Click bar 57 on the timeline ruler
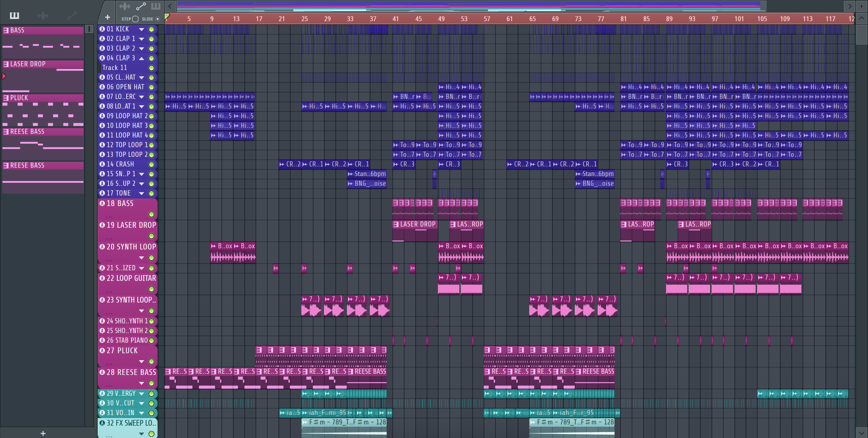 486,19
